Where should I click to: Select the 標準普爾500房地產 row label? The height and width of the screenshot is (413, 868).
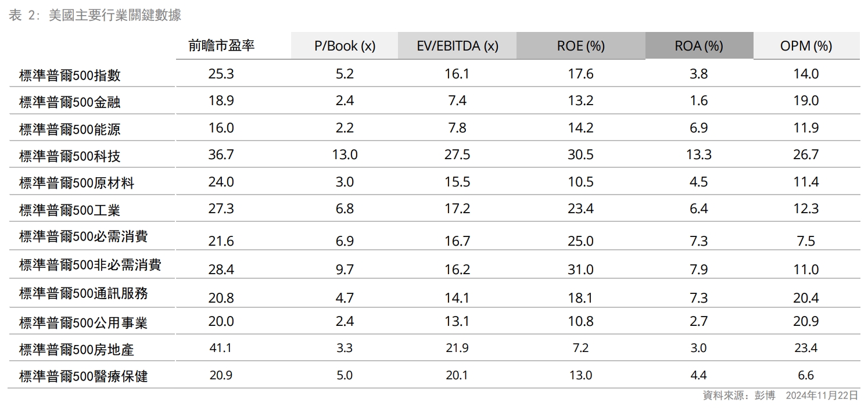[77, 350]
